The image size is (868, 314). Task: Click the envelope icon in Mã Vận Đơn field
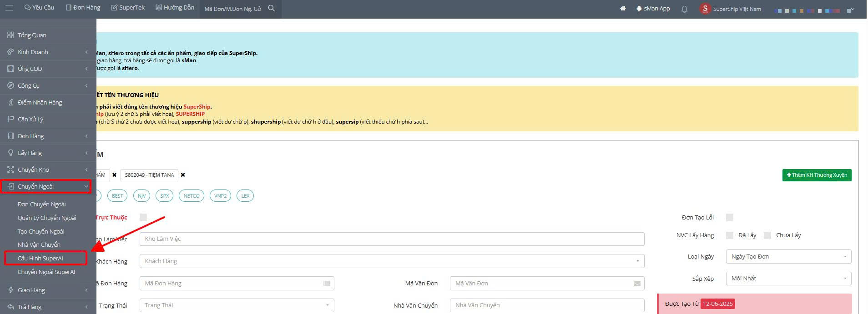[637, 284]
